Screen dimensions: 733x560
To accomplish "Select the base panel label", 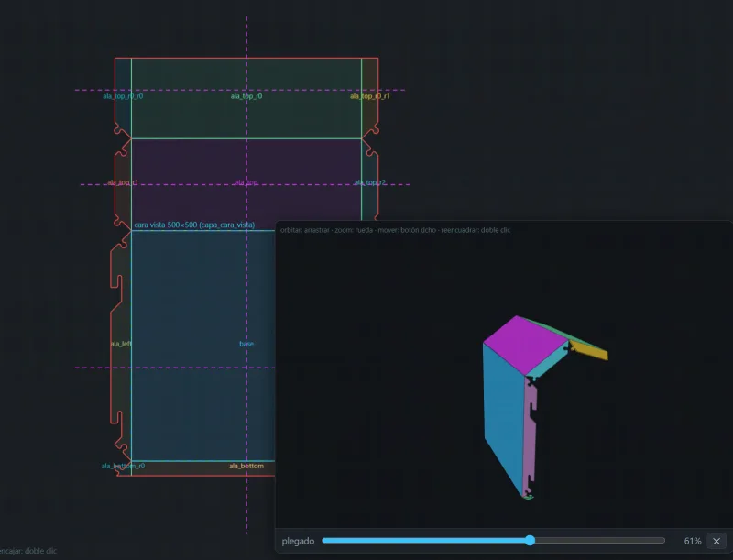I will (x=246, y=344).
